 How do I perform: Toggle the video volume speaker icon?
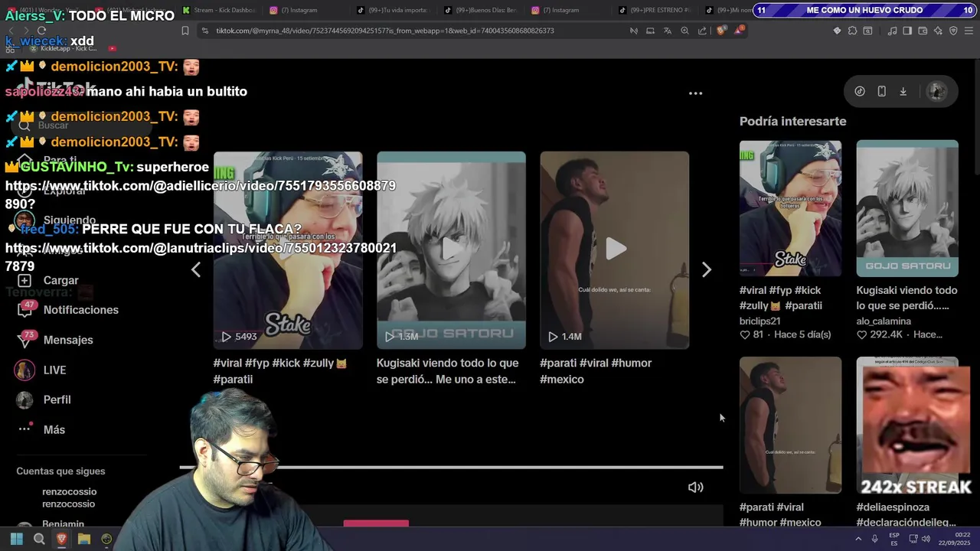(695, 487)
